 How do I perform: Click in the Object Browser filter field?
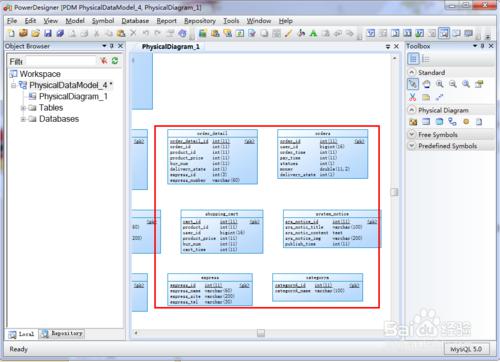61,61
